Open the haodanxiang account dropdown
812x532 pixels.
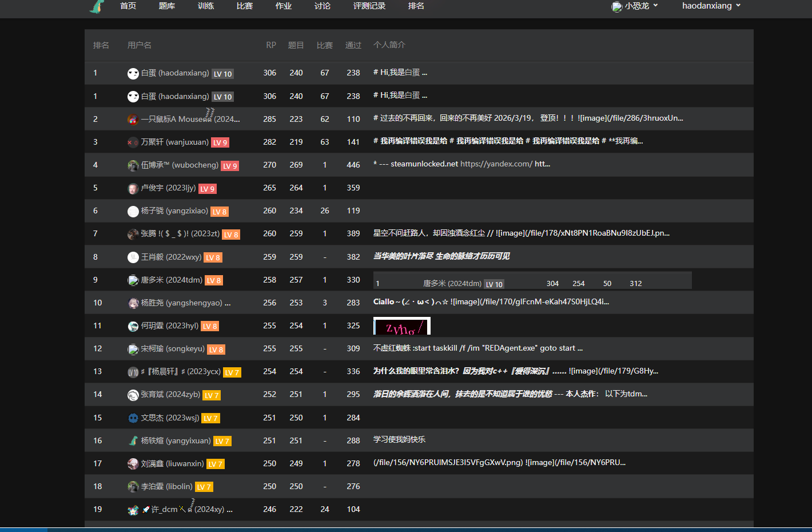[x=711, y=6]
